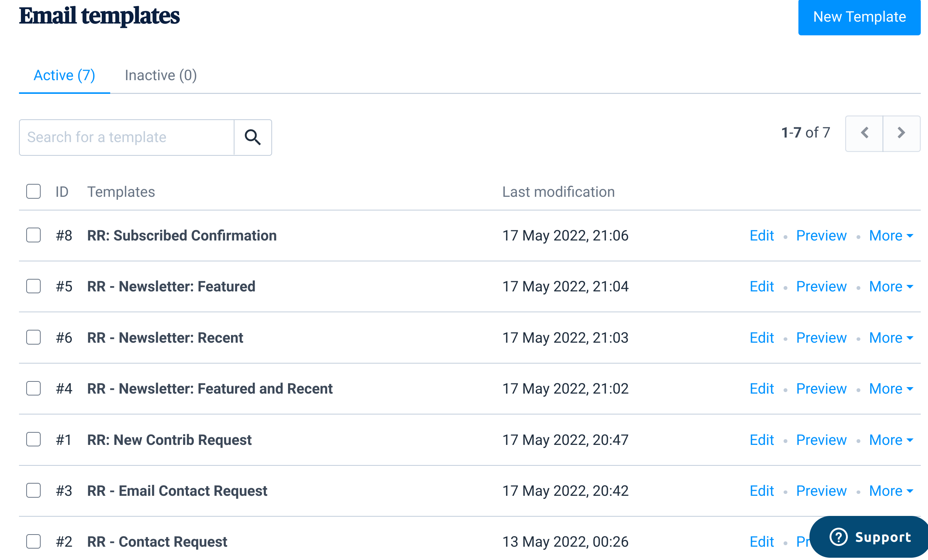Open the Inactive (0) tab
The width and height of the screenshot is (928, 560).
[x=161, y=75]
